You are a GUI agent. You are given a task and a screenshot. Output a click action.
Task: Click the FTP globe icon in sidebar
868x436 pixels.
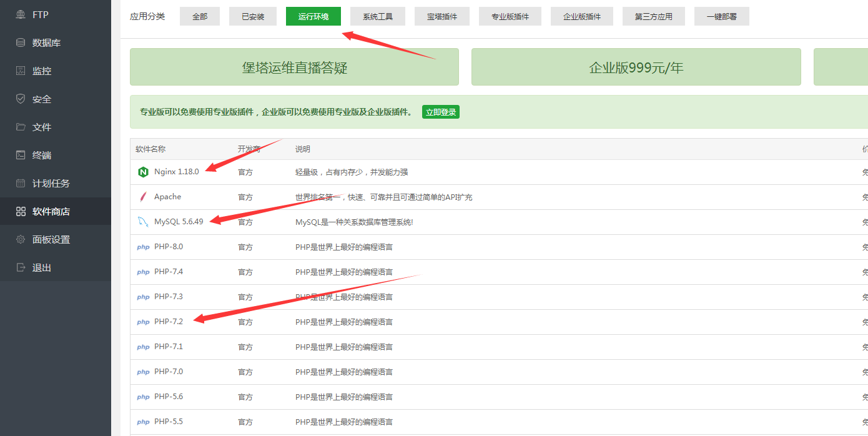(x=21, y=14)
